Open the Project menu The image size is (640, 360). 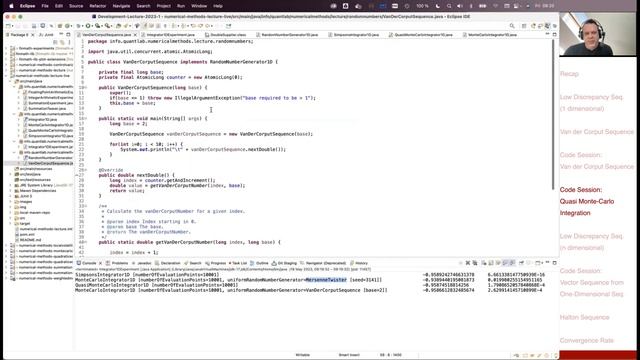163,6
